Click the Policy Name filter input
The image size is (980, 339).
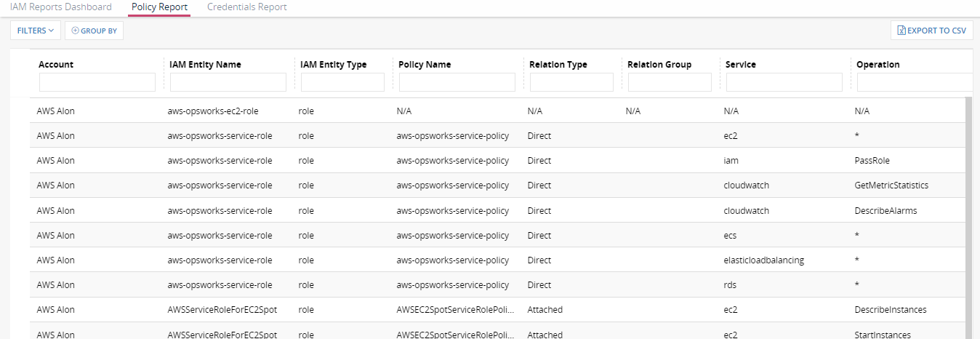tap(457, 82)
